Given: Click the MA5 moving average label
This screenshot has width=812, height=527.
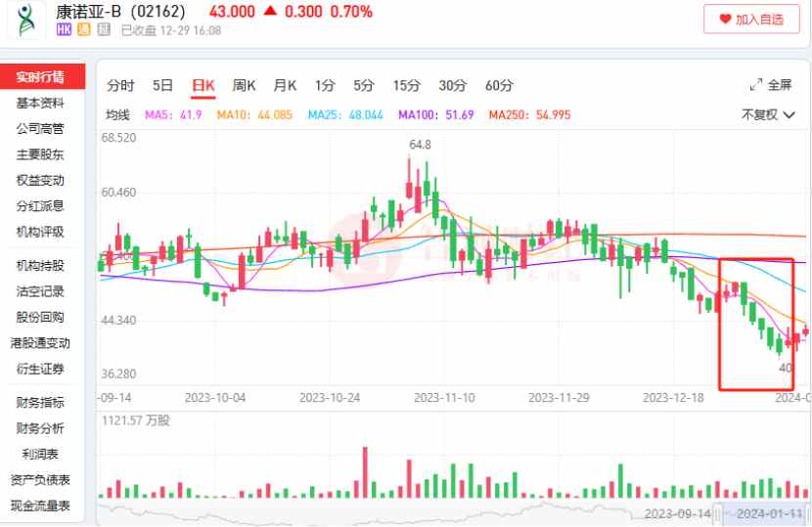Looking at the screenshot, I should (173, 115).
